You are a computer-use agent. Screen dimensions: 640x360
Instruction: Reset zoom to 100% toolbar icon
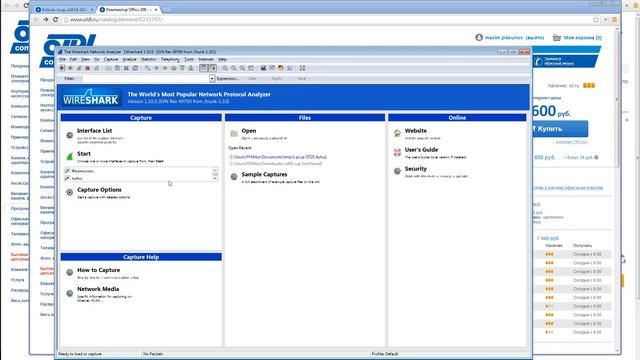click(242, 68)
